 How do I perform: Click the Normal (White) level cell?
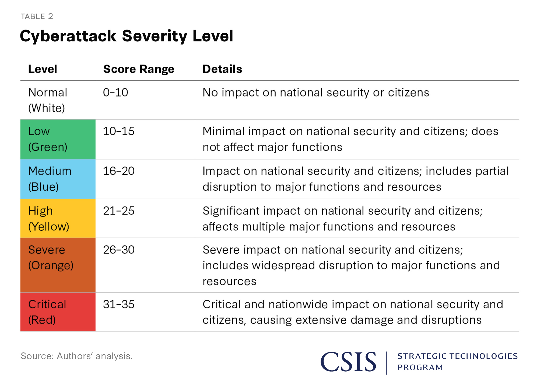[48, 100]
